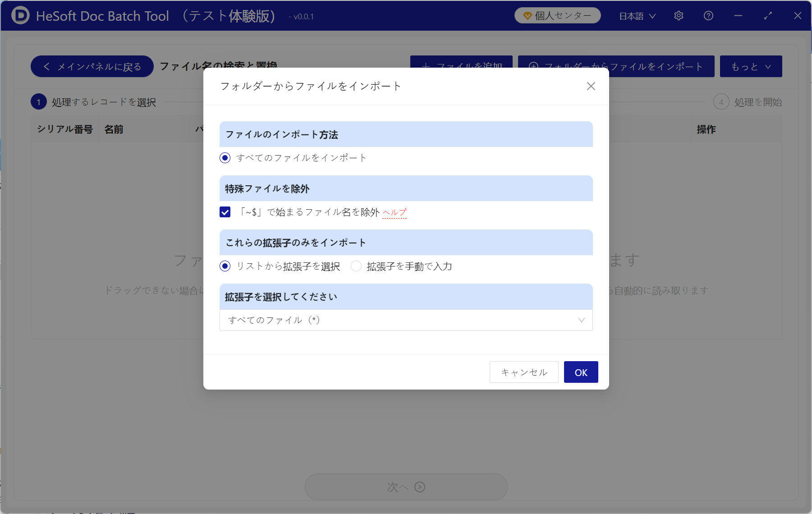Maximize the HeSoft window
This screenshot has width=812, height=514.
pyautogui.click(x=768, y=16)
